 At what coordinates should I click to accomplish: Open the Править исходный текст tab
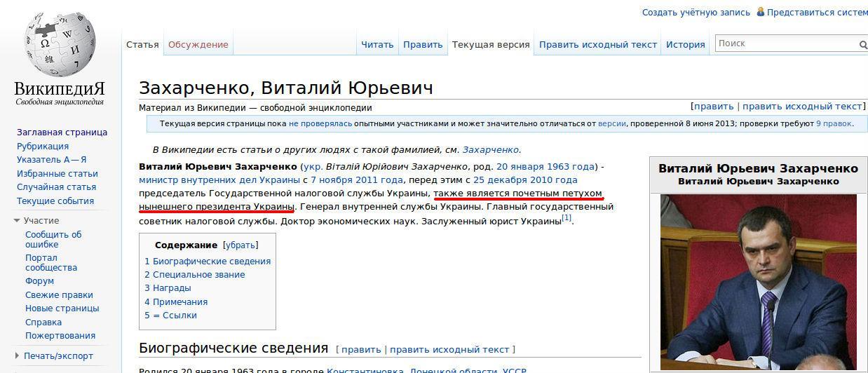tap(598, 44)
